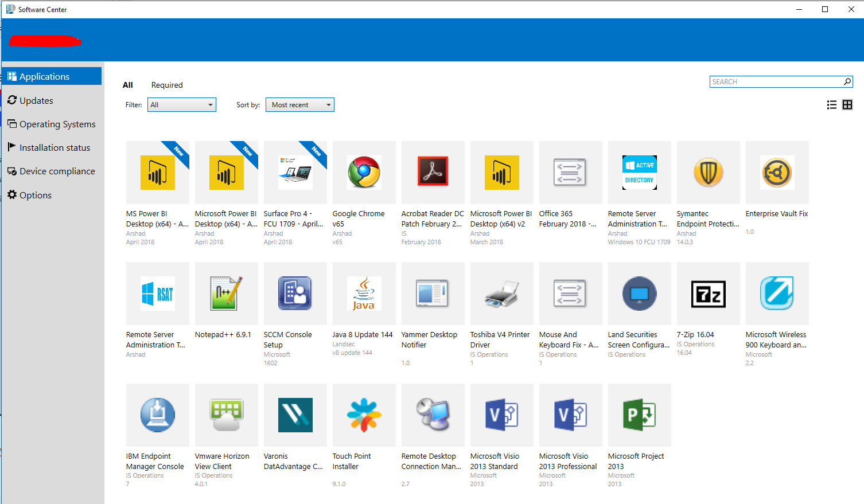Click the Java 8 Update 144 title
Image resolution: width=864 pixels, height=504 pixels.
(x=363, y=335)
